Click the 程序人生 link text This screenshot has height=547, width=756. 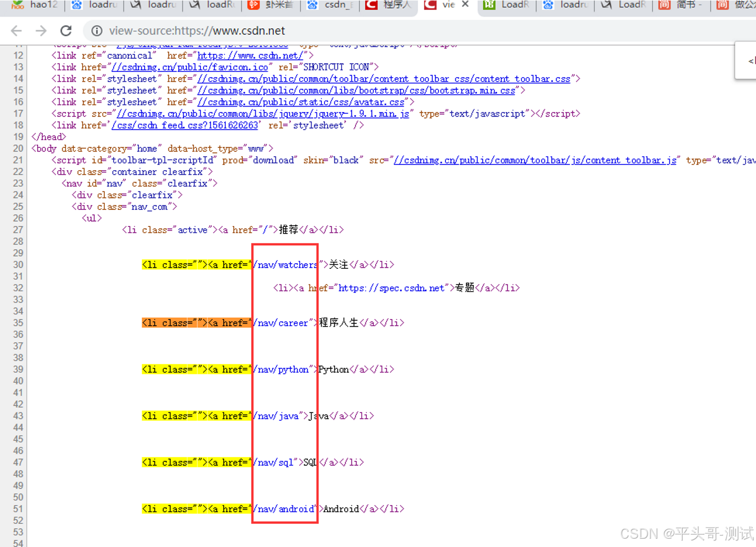pos(339,323)
